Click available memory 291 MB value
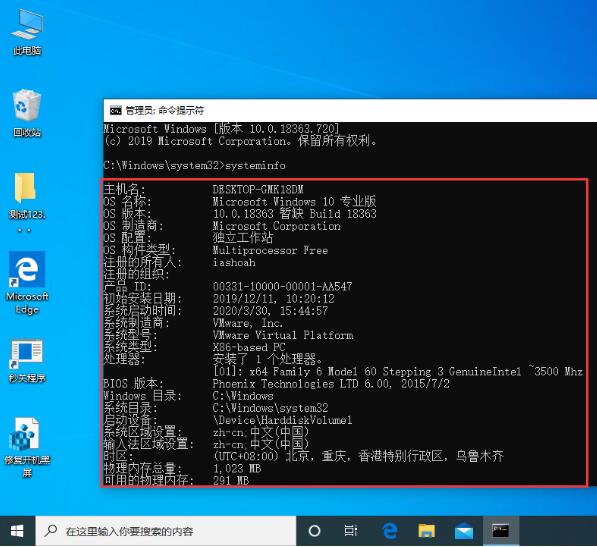The height and width of the screenshot is (547, 597). pyautogui.click(x=230, y=480)
